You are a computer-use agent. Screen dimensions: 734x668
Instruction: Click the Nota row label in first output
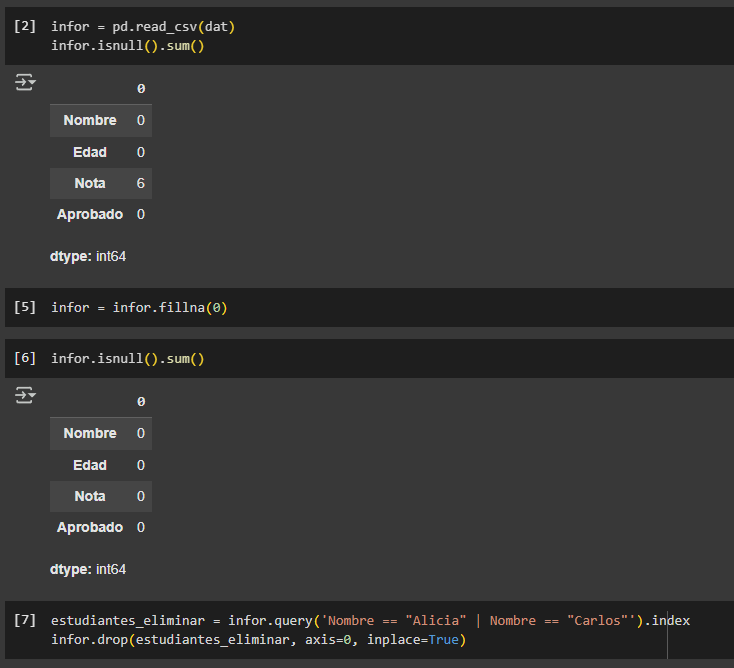click(90, 183)
